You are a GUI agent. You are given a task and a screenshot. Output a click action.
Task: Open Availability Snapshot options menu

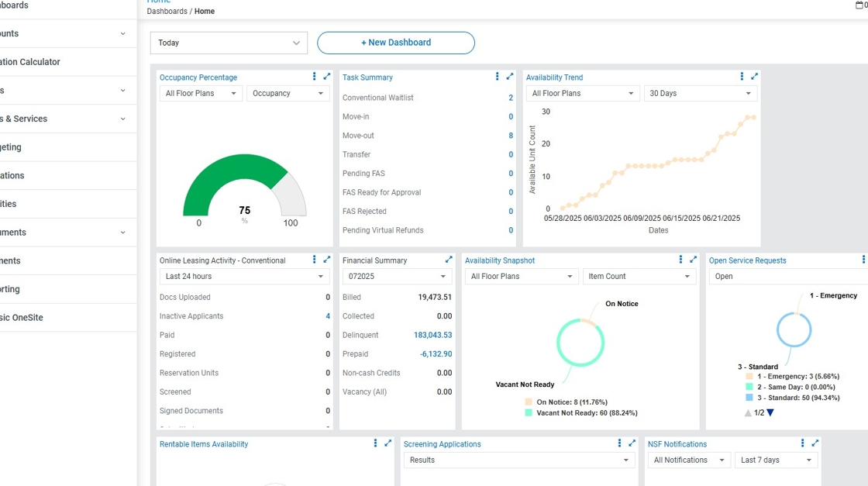(x=680, y=260)
